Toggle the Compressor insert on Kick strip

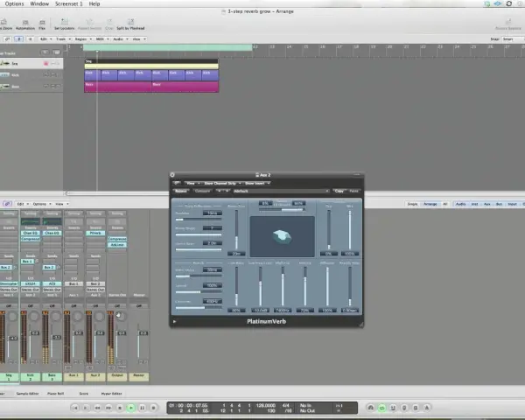pos(30,239)
